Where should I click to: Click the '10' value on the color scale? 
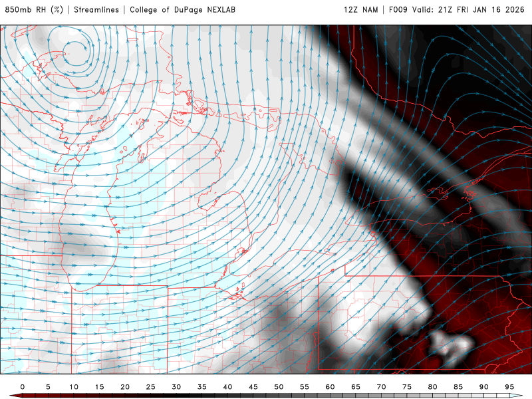click(x=74, y=387)
